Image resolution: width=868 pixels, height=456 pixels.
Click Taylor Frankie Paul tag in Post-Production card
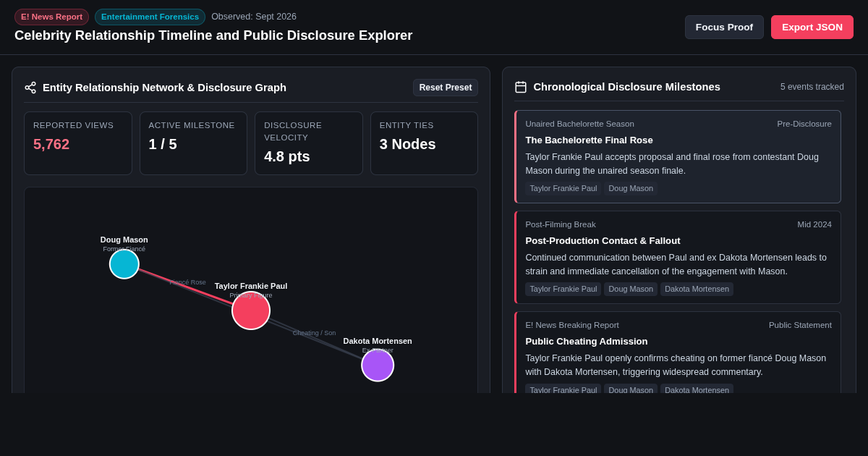pyautogui.click(x=563, y=289)
